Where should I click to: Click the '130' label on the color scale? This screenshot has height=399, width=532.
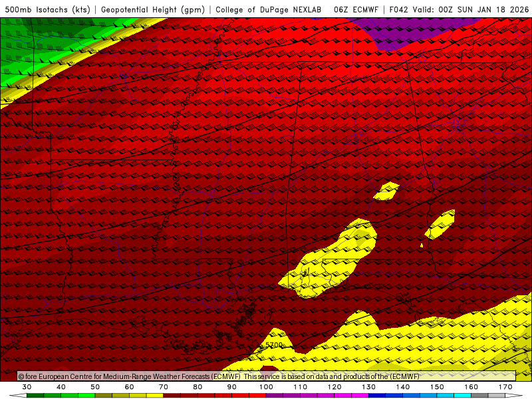click(x=368, y=387)
